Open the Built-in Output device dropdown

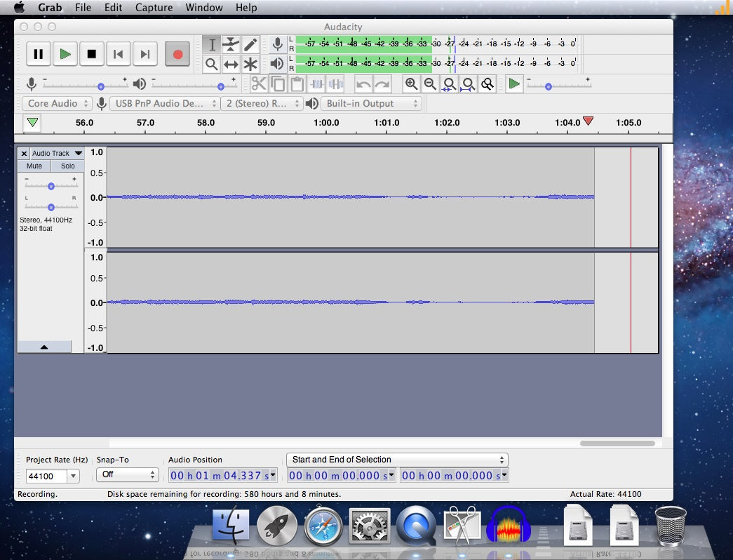(371, 103)
